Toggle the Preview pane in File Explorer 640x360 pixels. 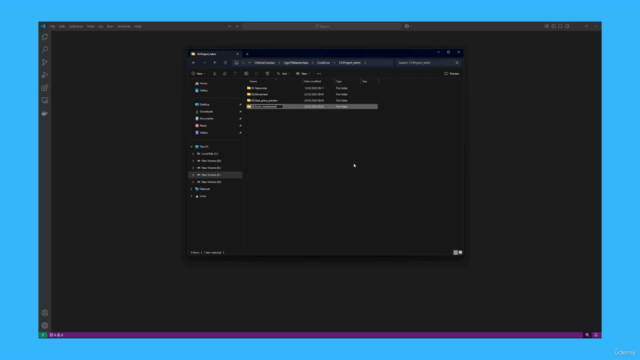pos(451,74)
